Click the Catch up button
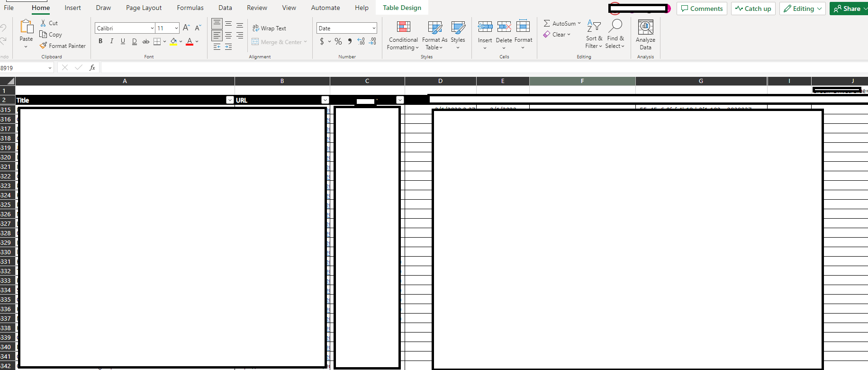The height and width of the screenshot is (370, 868). [x=753, y=9]
